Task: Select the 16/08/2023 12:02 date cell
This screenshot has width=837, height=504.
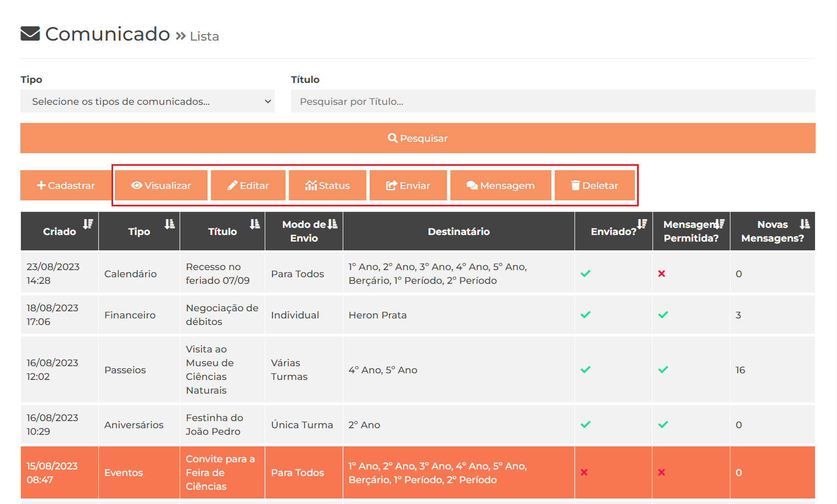Action: click(59, 369)
